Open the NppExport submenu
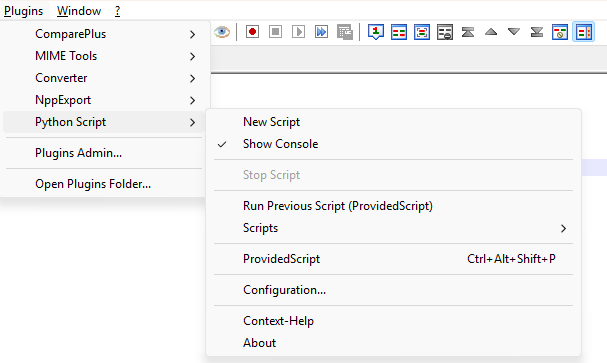The width and height of the screenshot is (607, 363). coord(103,100)
